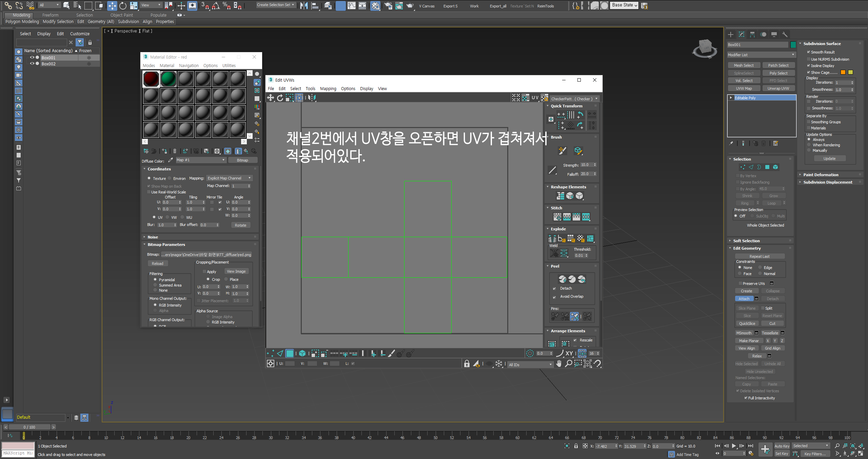
Task: Click the Unwrap UVW modifier button
Action: coord(778,88)
